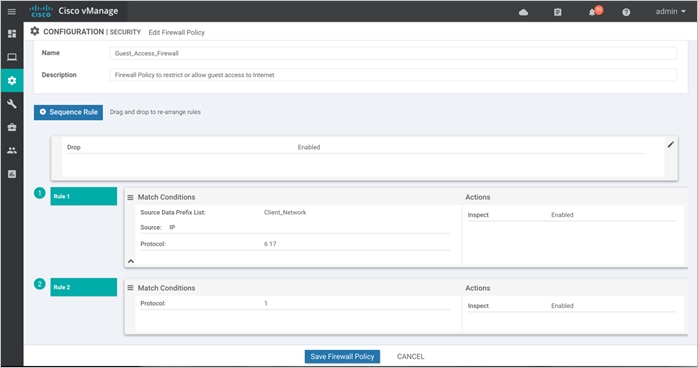Open the help question mark icon

pos(626,12)
